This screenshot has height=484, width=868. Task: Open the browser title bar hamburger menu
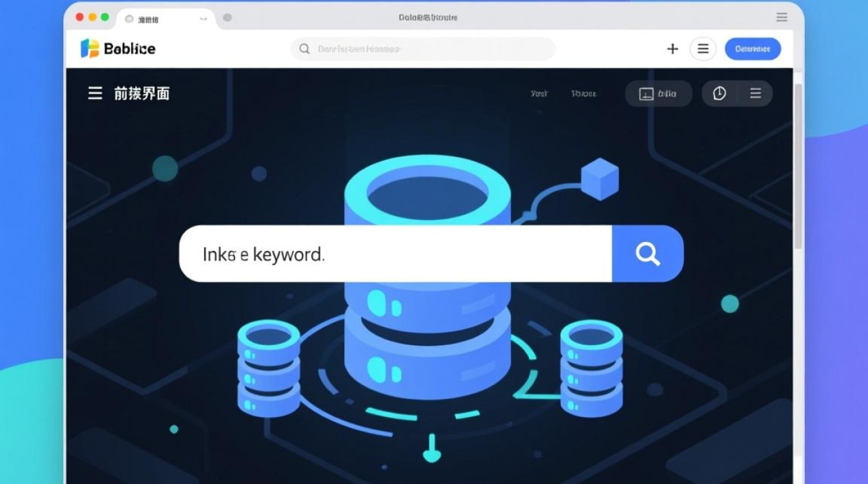782,17
